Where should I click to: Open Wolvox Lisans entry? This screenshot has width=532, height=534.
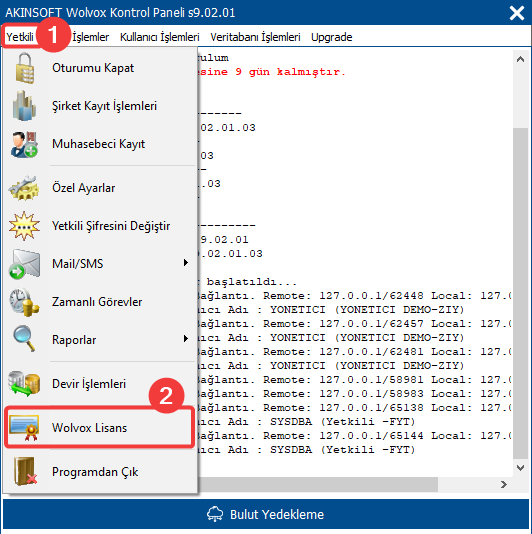coord(100,427)
